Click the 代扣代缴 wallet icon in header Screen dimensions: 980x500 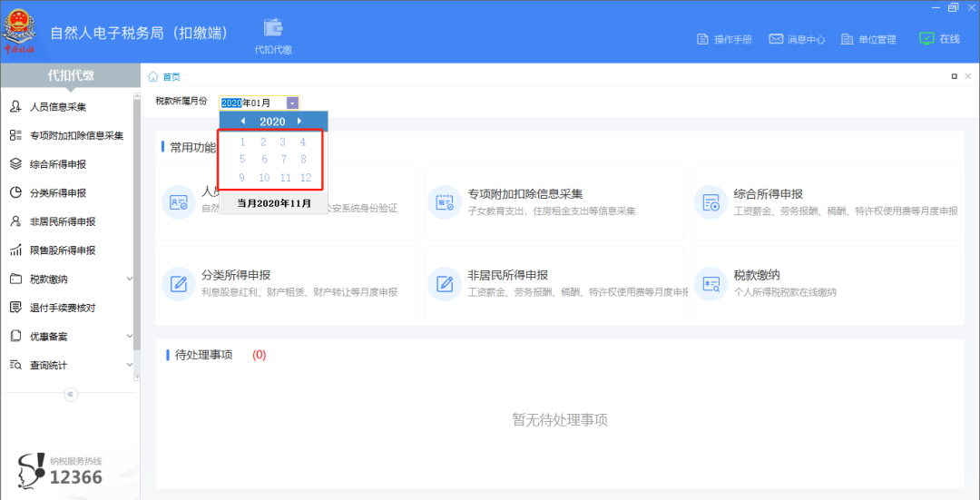point(272,29)
